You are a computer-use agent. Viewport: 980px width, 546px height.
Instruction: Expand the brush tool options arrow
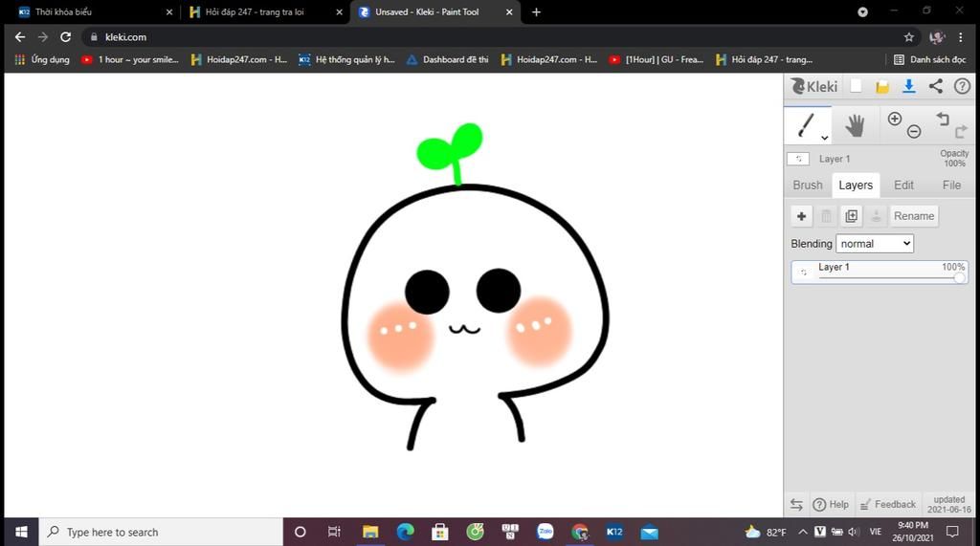(824, 138)
